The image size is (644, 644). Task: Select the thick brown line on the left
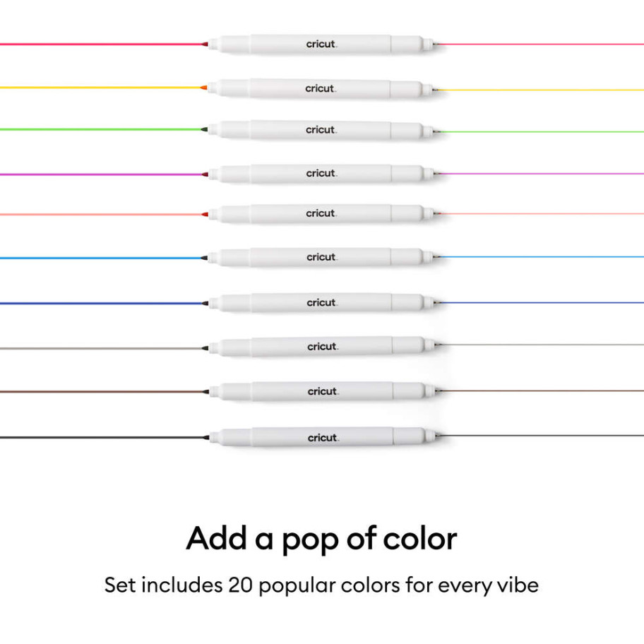pos(99,391)
